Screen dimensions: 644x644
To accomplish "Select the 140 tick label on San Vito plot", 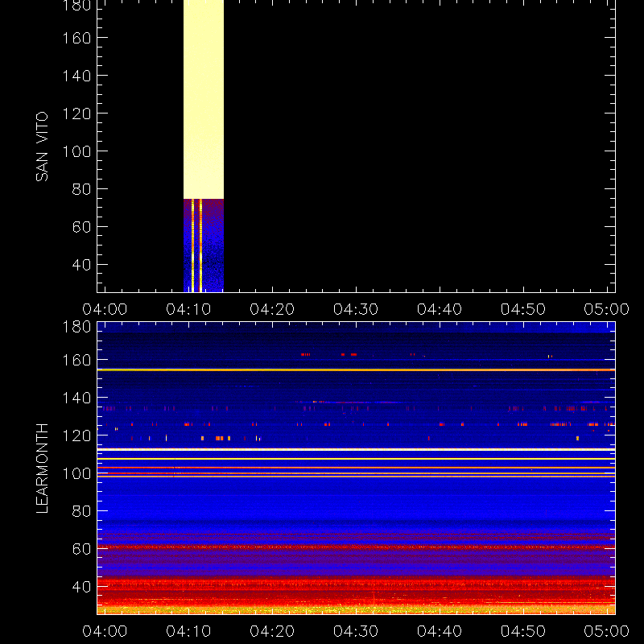I will pos(76,76).
